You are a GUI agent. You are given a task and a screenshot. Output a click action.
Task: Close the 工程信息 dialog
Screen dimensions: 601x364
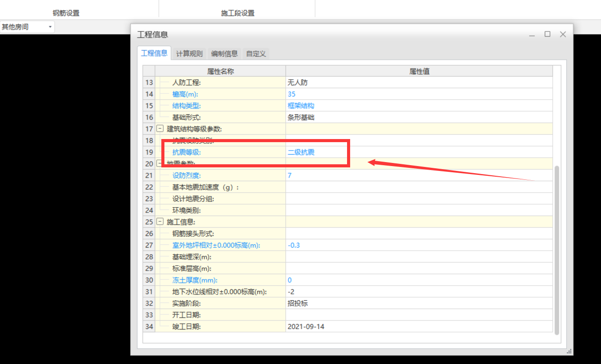[x=563, y=34]
